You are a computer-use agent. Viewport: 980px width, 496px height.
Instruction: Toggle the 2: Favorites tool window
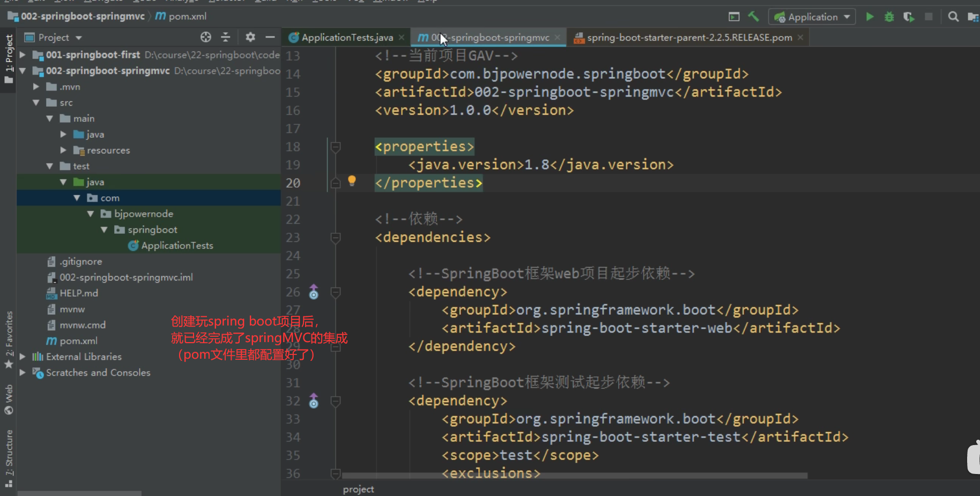tap(9, 340)
